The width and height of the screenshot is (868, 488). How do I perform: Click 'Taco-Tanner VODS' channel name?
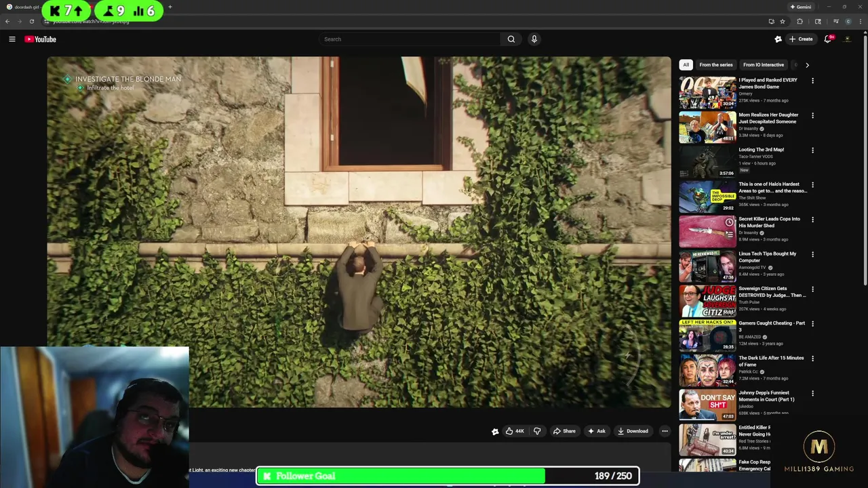[x=755, y=157]
